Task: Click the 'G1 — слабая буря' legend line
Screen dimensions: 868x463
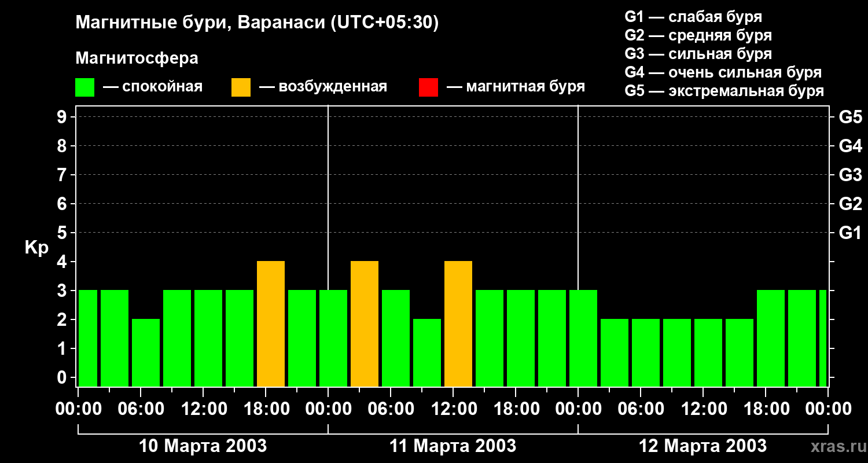Action: pyautogui.click(x=693, y=17)
